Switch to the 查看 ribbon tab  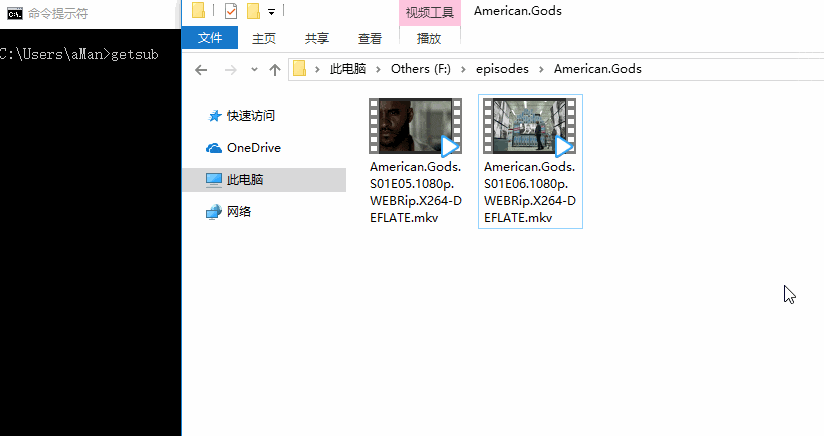[370, 38]
